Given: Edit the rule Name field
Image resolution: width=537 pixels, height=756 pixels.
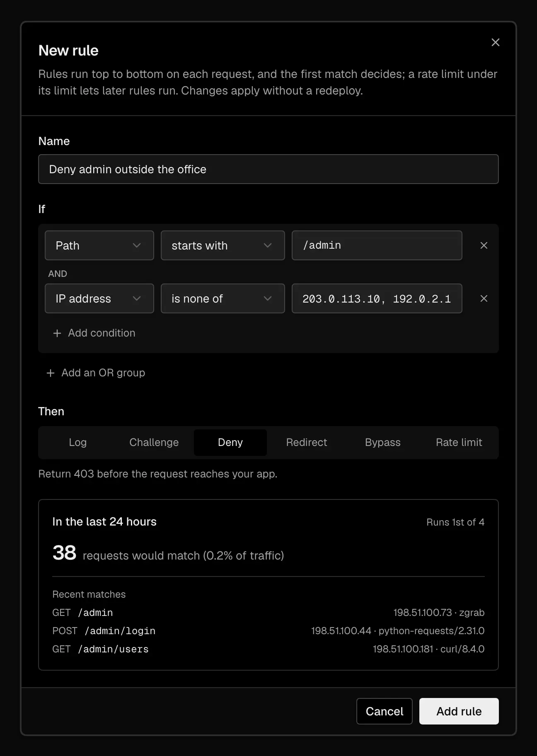Looking at the screenshot, I should pos(268,169).
